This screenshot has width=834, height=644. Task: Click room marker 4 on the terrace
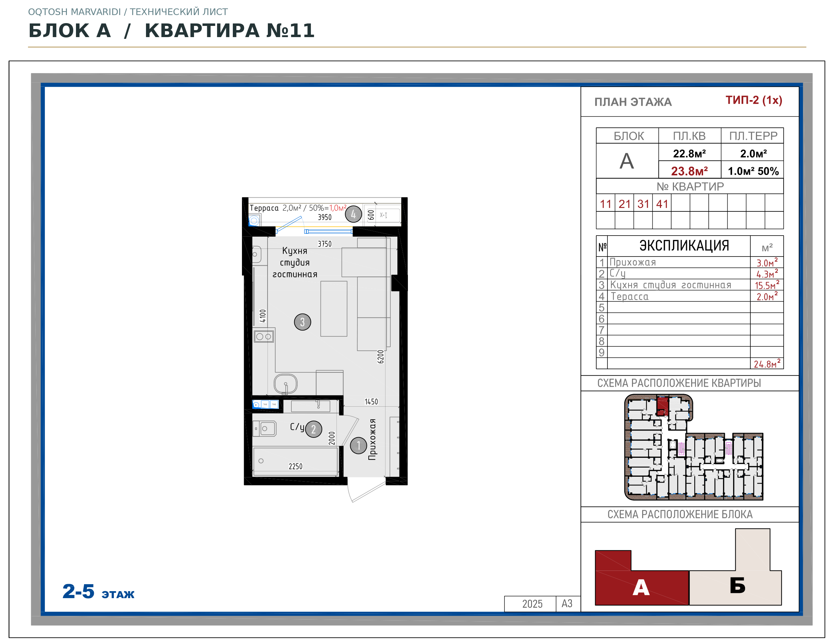tap(353, 214)
